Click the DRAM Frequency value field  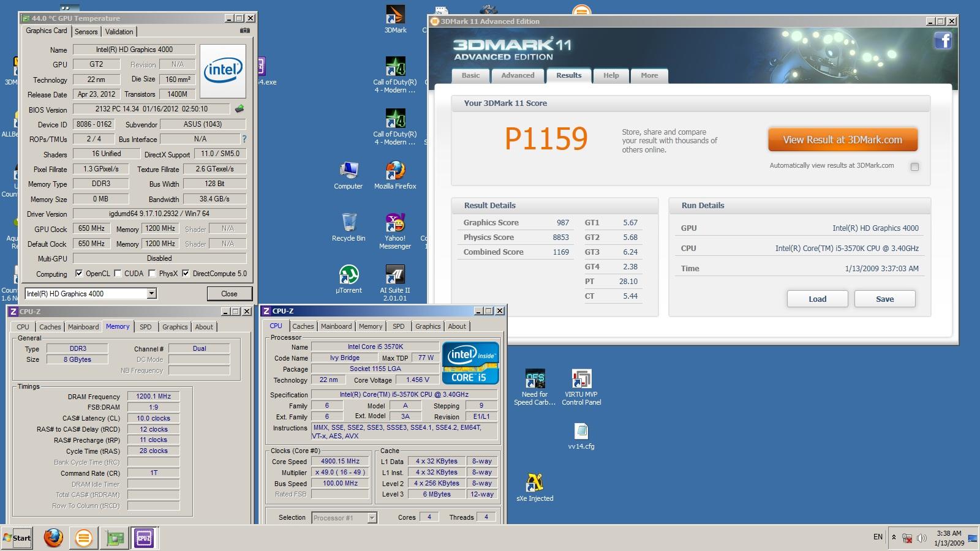[x=153, y=397]
